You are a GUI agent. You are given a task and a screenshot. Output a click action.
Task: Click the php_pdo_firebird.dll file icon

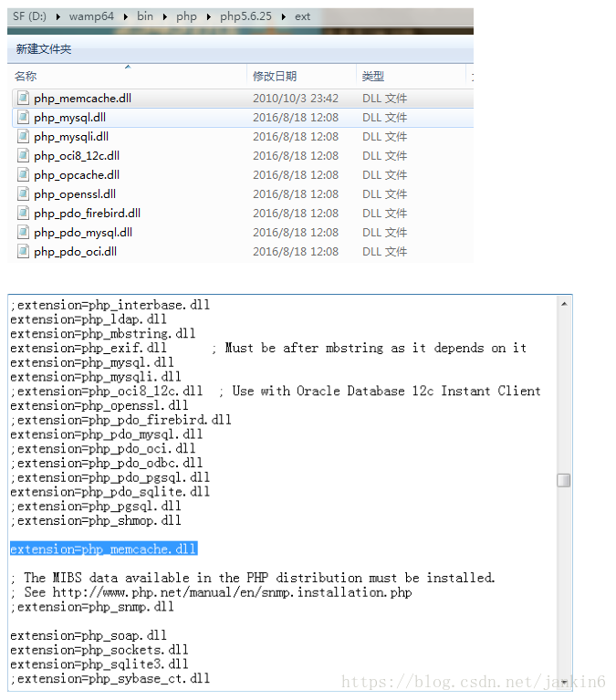point(23,213)
